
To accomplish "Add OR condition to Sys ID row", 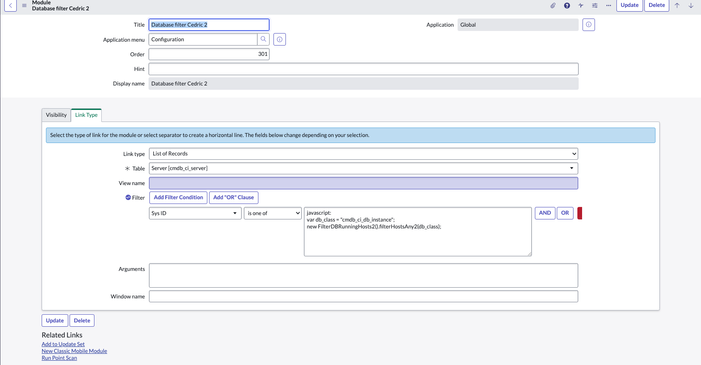I will pyautogui.click(x=565, y=213).
